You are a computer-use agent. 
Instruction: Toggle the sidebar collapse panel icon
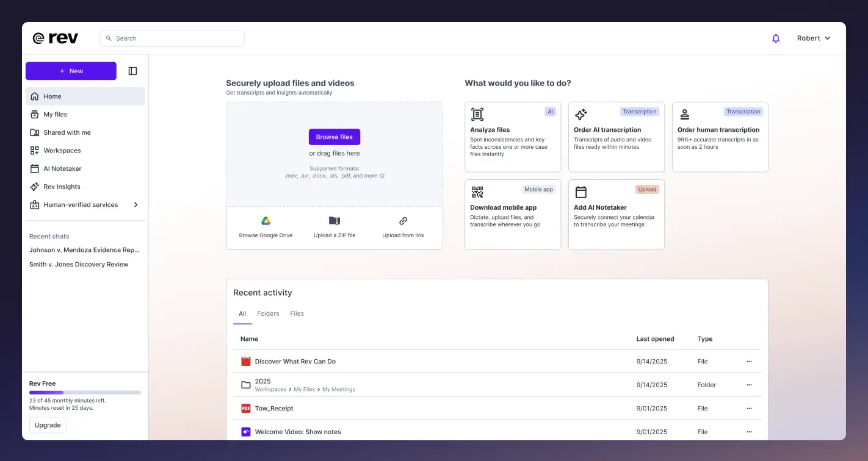132,71
